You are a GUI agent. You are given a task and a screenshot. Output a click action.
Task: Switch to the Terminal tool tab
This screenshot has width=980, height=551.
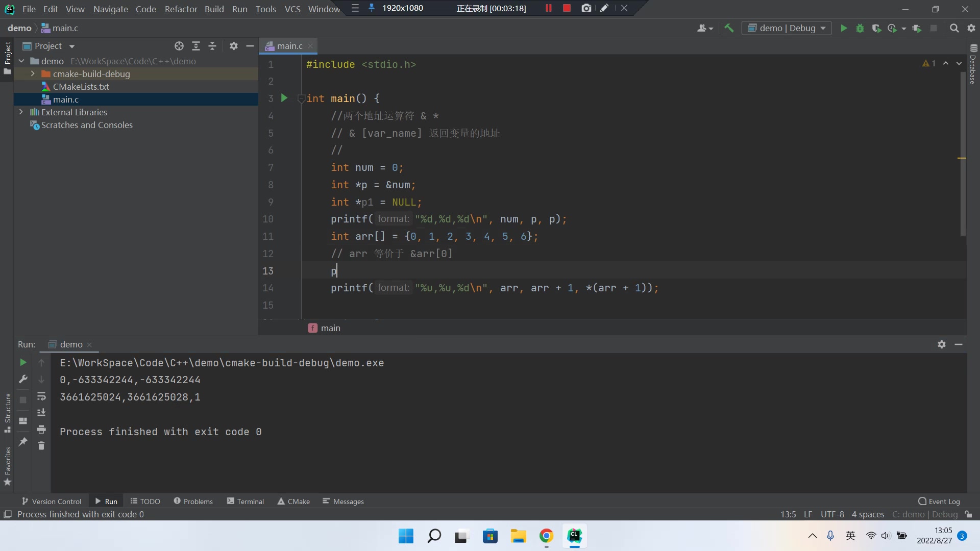click(x=246, y=502)
